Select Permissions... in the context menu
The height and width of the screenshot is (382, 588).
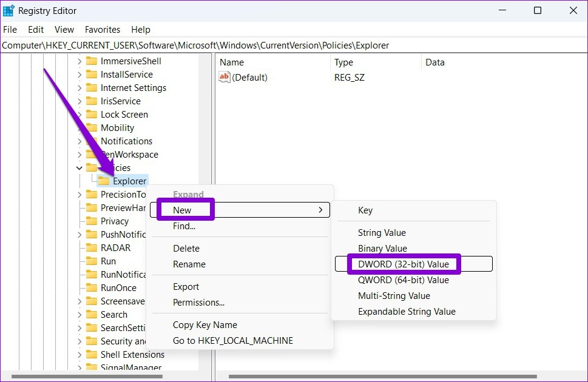coord(198,303)
